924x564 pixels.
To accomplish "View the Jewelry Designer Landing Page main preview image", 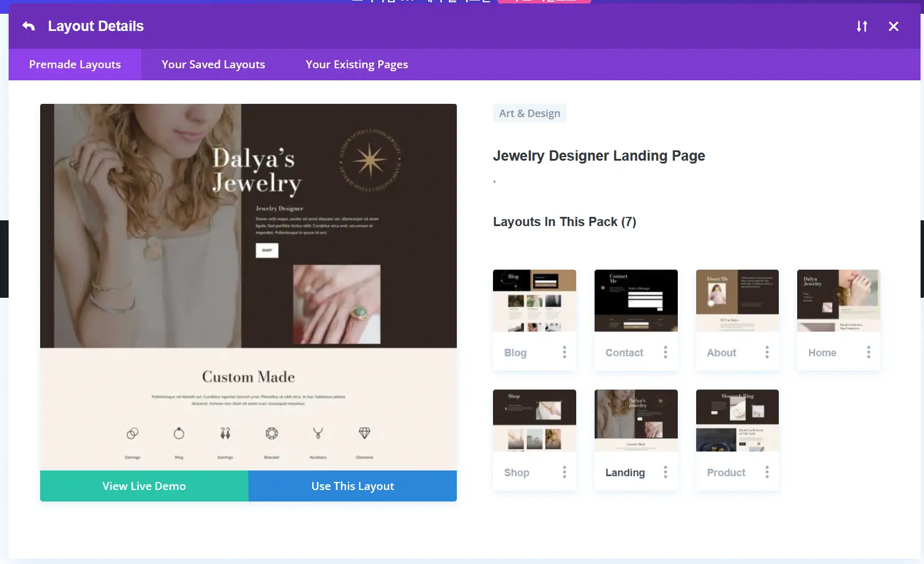I will pyautogui.click(x=248, y=287).
